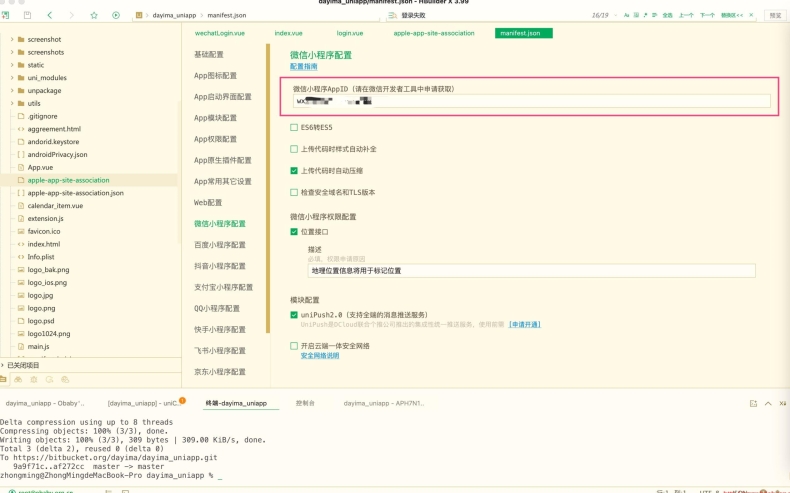The image size is (790, 493).
Task: Click the forward navigation arrow in toolbar
Action: point(71,15)
